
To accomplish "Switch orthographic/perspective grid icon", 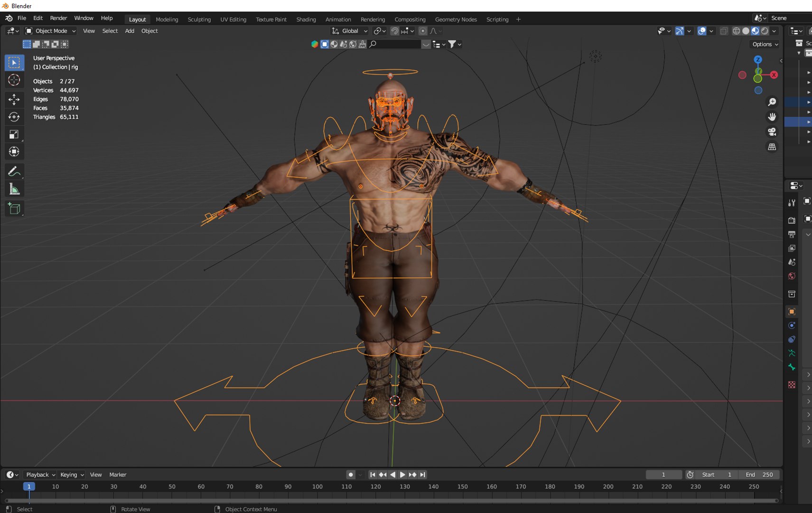I will [x=772, y=147].
